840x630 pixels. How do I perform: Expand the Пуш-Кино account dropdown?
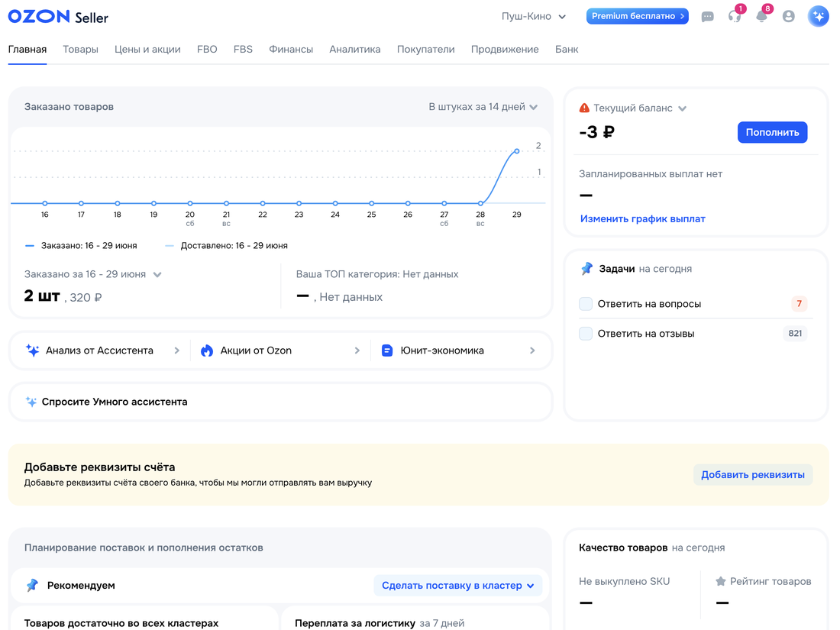click(534, 17)
